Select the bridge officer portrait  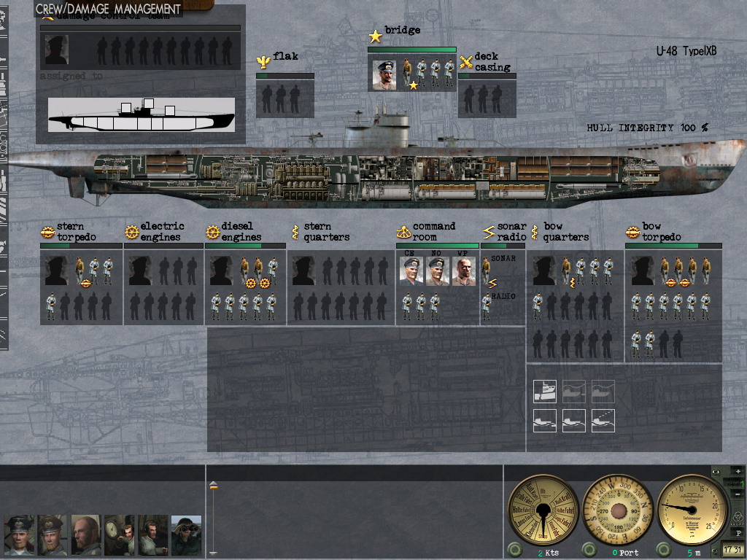click(x=384, y=75)
